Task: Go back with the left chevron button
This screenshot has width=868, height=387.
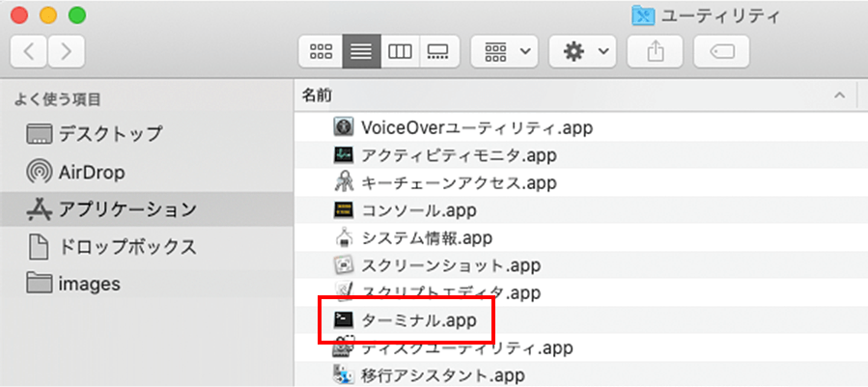Action: [29, 51]
